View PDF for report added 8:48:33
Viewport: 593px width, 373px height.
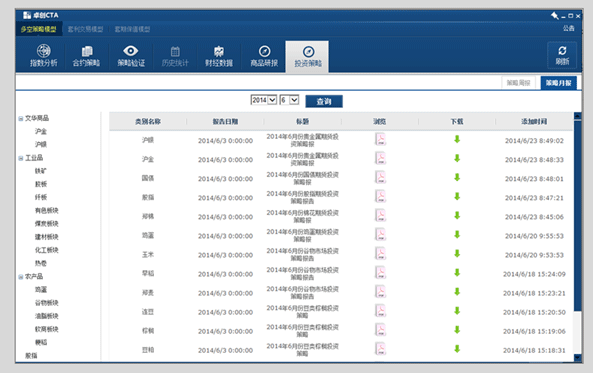[380, 158]
